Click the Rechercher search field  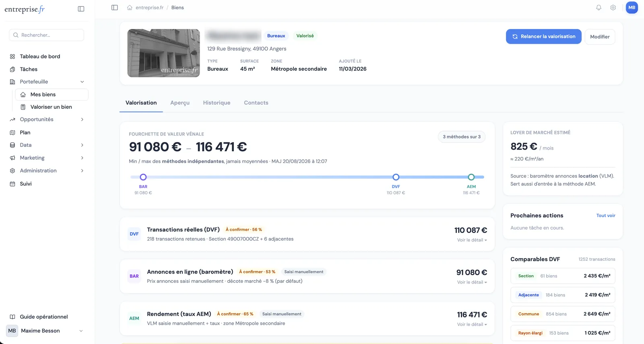click(x=47, y=35)
